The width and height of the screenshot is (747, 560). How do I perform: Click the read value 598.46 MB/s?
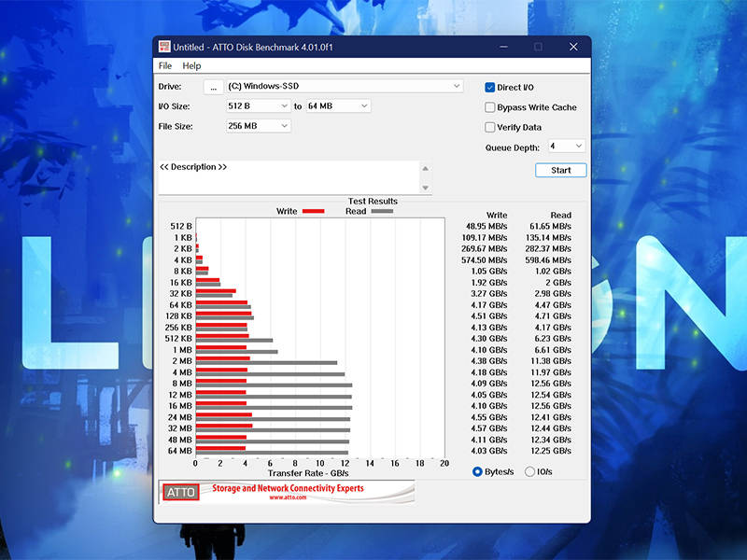click(548, 260)
